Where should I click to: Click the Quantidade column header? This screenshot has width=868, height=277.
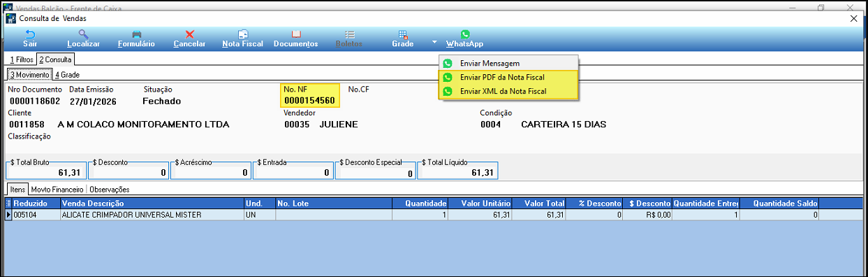tap(420, 204)
